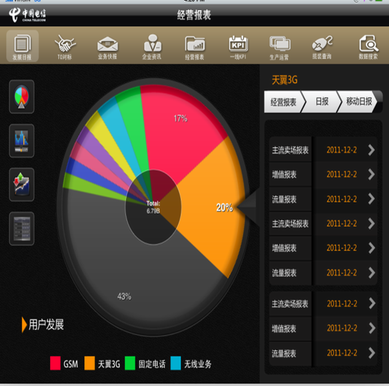Select the 移动日报 breadcrumb tab
Image resolution: width=389 pixels, height=386 pixels.
pyautogui.click(x=358, y=102)
